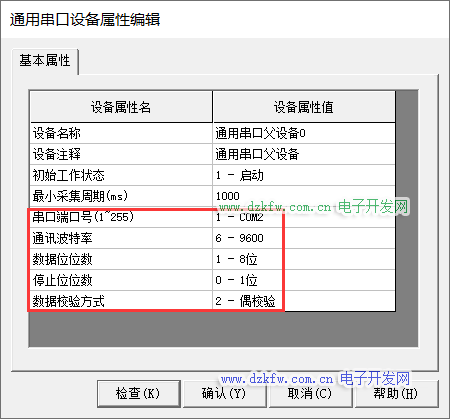Image resolution: width=450 pixels, height=419 pixels.
Task: Select the 初始工作状态 property name row
Action: [x=121, y=175]
